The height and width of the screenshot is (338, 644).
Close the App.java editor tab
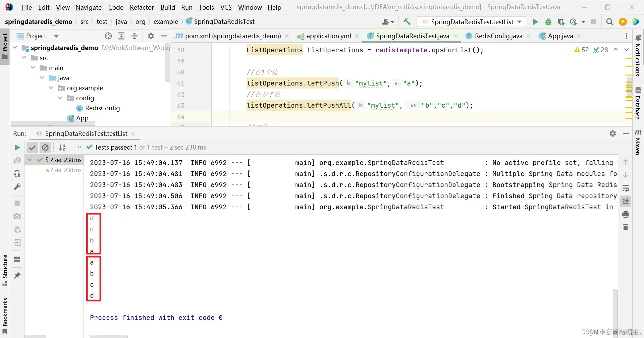pyautogui.click(x=579, y=36)
